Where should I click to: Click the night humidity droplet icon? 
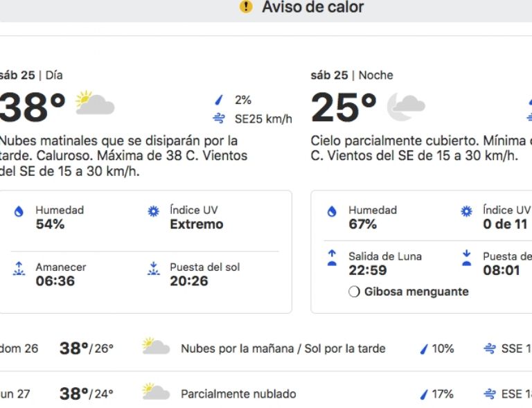click(332, 212)
